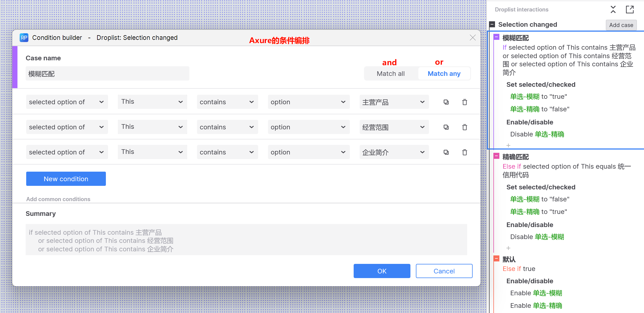Click Enable/disable header under 默认
Viewport: 644px width, 313px height.
(530, 281)
